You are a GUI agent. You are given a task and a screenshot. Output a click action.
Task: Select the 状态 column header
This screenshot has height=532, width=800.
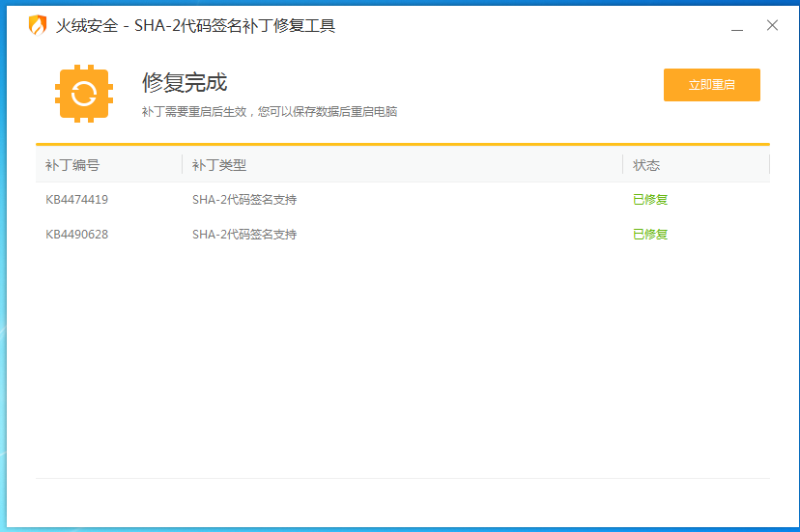tap(697, 165)
